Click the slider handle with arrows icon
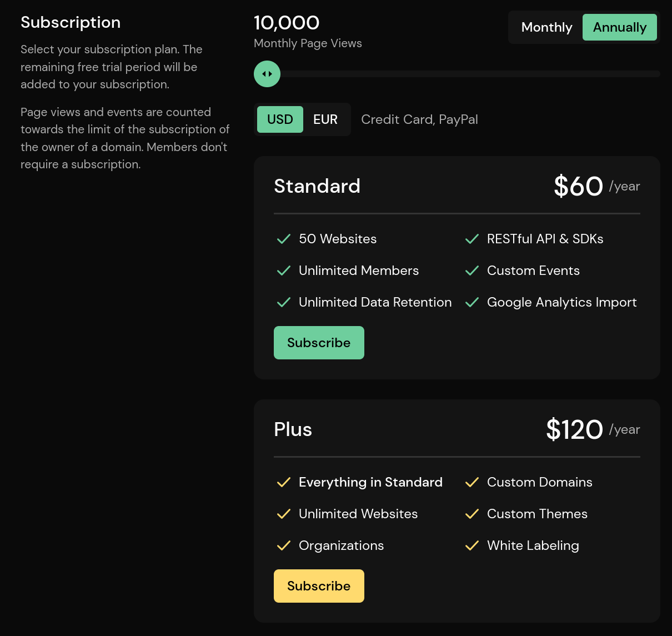The height and width of the screenshot is (636, 672). click(x=267, y=73)
